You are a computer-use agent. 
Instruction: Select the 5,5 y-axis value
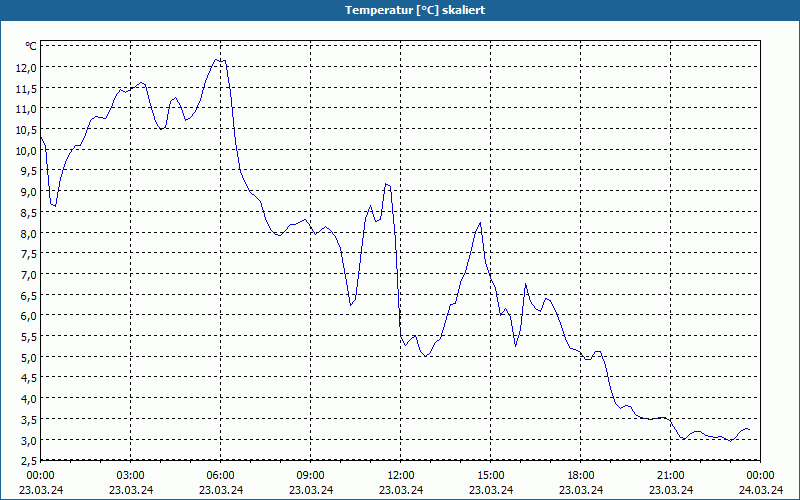[x=31, y=337]
